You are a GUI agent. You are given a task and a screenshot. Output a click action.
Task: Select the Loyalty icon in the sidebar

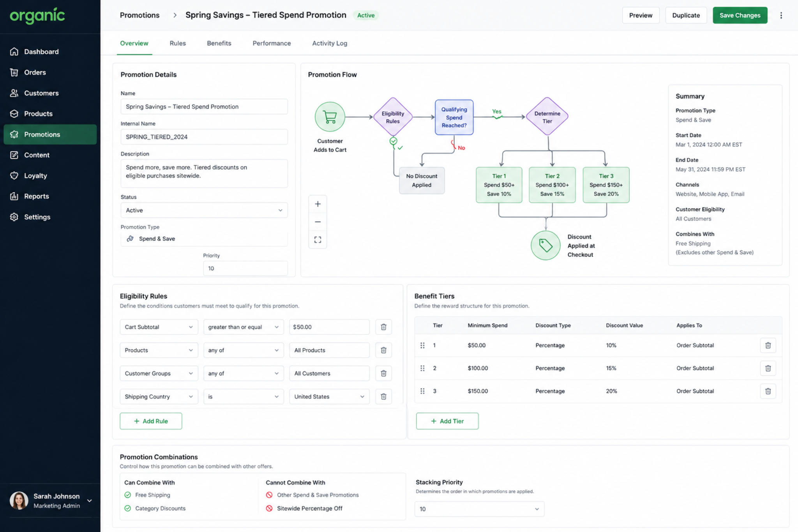tap(14, 175)
